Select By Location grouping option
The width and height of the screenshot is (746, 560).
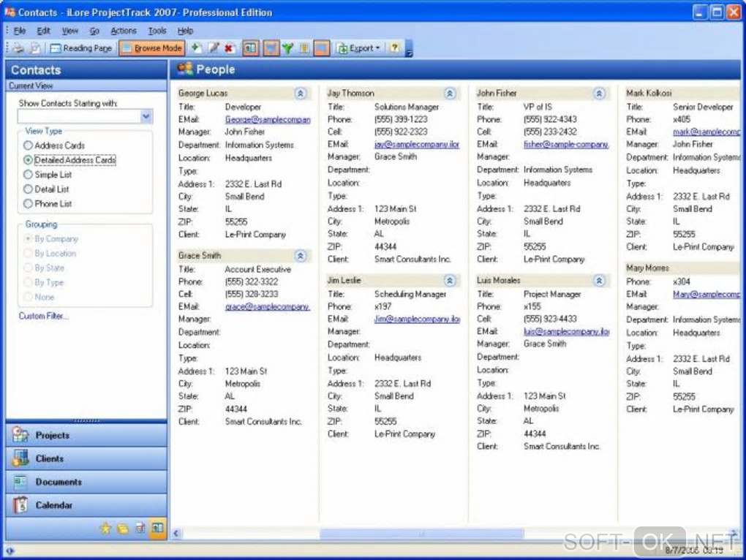click(x=50, y=254)
